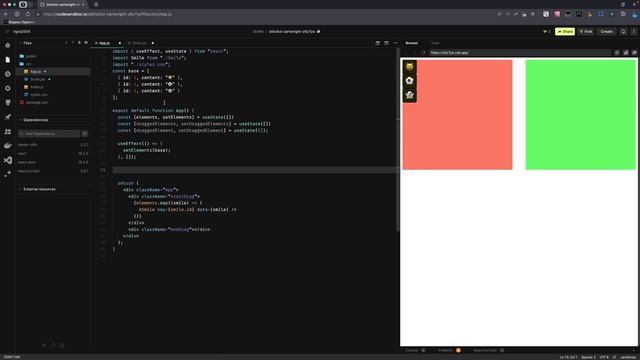Open the Console panel at bottom
The width and height of the screenshot is (640, 360).
click(x=415, y=350)
